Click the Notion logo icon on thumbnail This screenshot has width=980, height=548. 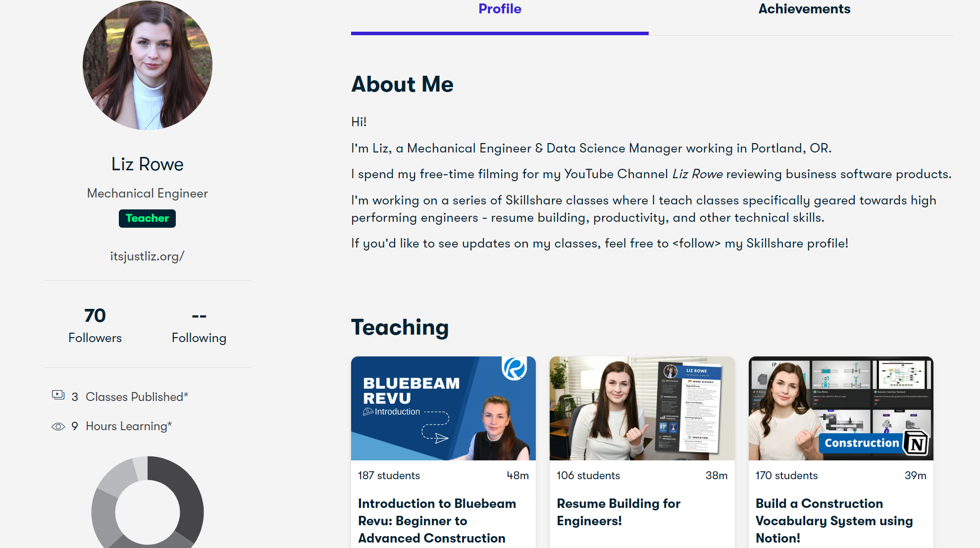pos(916,443)
